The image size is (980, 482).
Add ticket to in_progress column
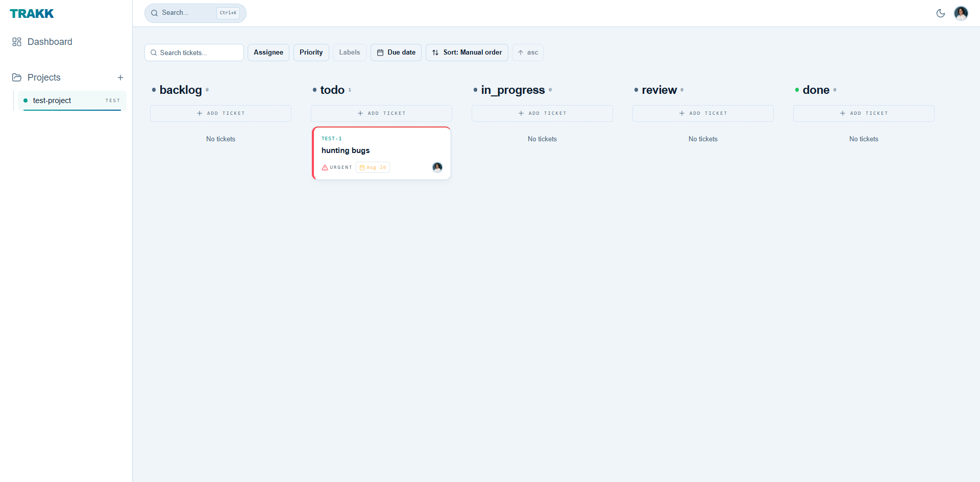coord(542,113)
